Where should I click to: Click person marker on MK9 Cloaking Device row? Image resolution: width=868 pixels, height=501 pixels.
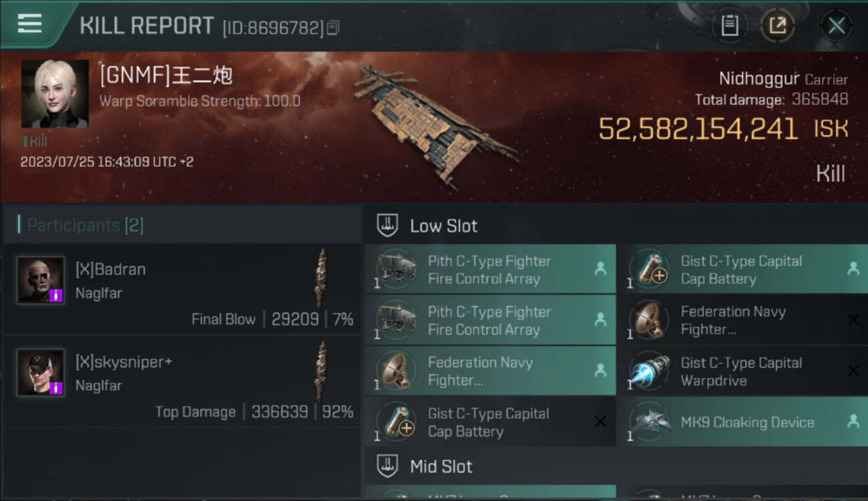click(x=853, y=422)
